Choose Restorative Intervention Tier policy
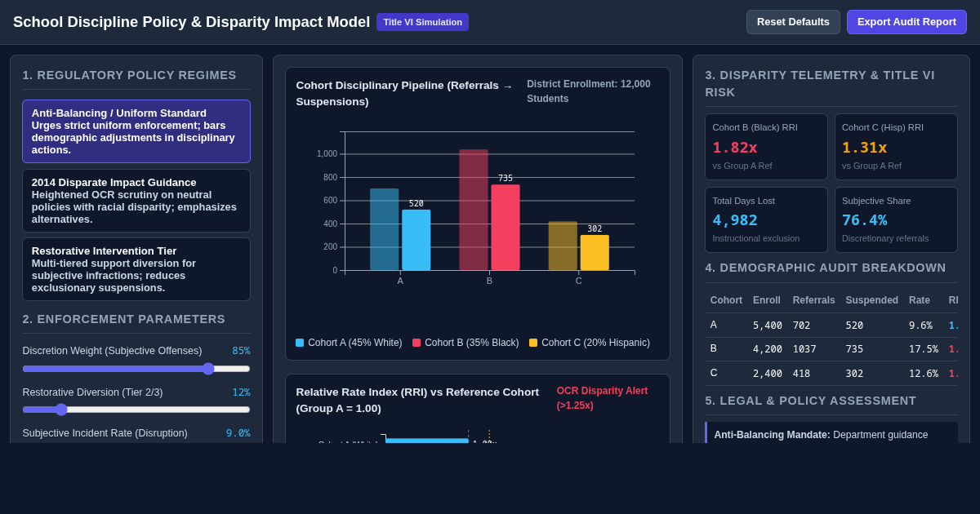 [136, 269]
